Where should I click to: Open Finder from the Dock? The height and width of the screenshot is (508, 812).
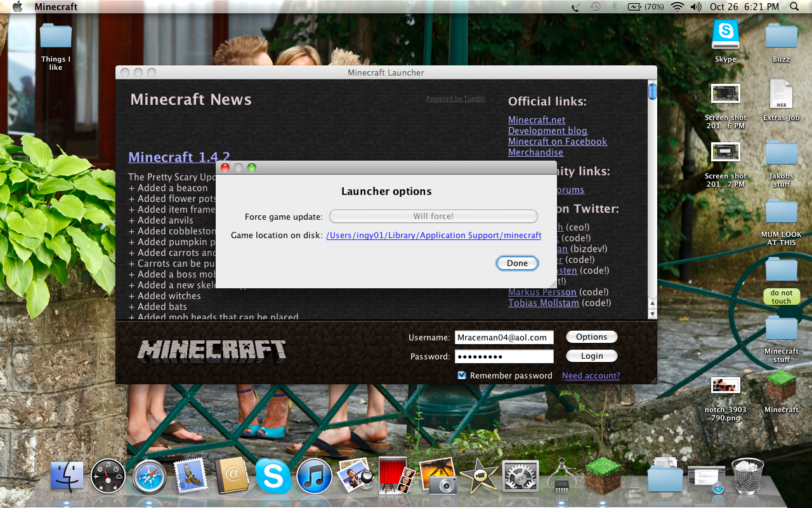point(67,477)
